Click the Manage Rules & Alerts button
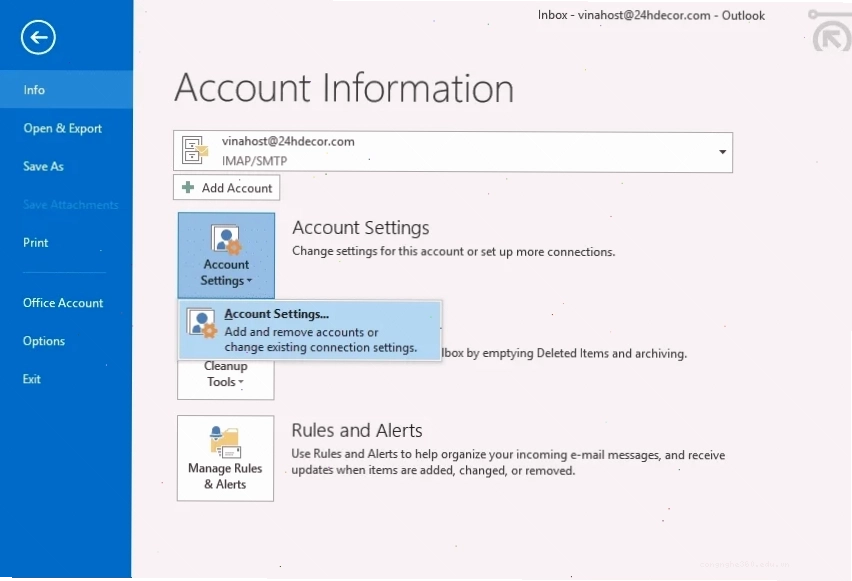 pos(225,458)
